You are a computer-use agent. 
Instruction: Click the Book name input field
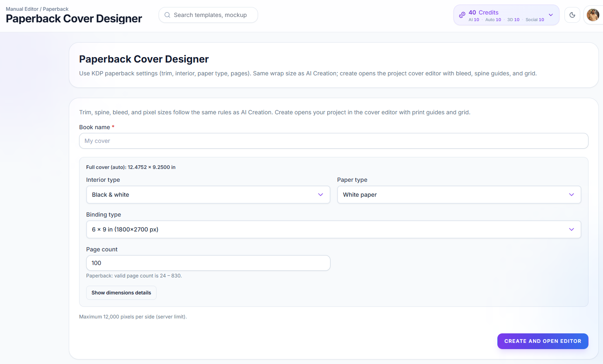pos(334,141)
